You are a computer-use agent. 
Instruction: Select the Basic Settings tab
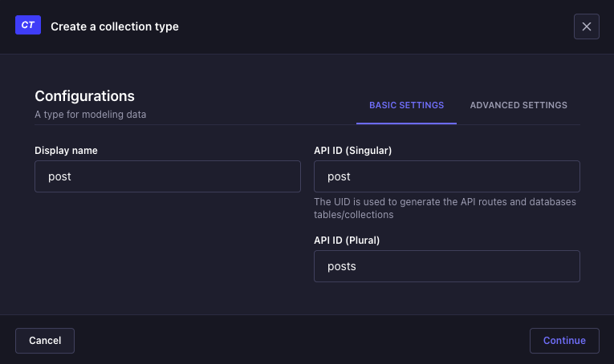tap(406, 105)
